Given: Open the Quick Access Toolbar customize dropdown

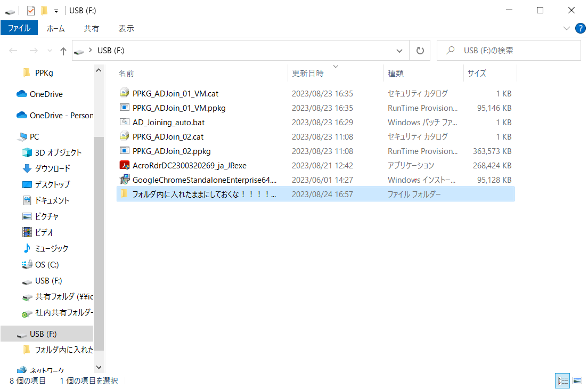Looking at the screenshot, I should [x=56, y=11].
